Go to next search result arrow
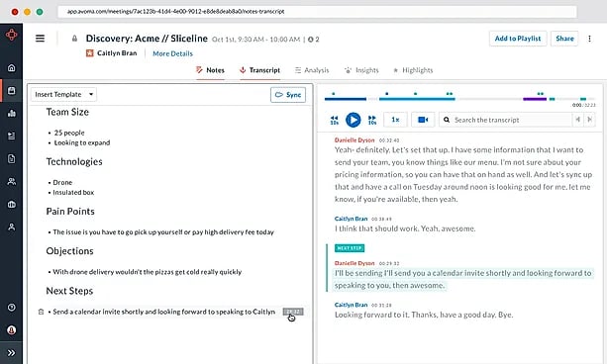Viewport: 607px width, 364px height. [x=589, y=120]
